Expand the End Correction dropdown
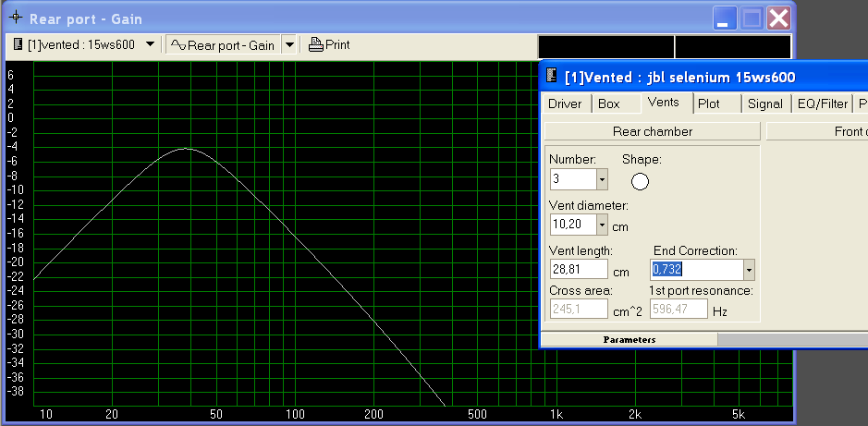This screenshot has height=426, width=868. click(x=749, y=270)
